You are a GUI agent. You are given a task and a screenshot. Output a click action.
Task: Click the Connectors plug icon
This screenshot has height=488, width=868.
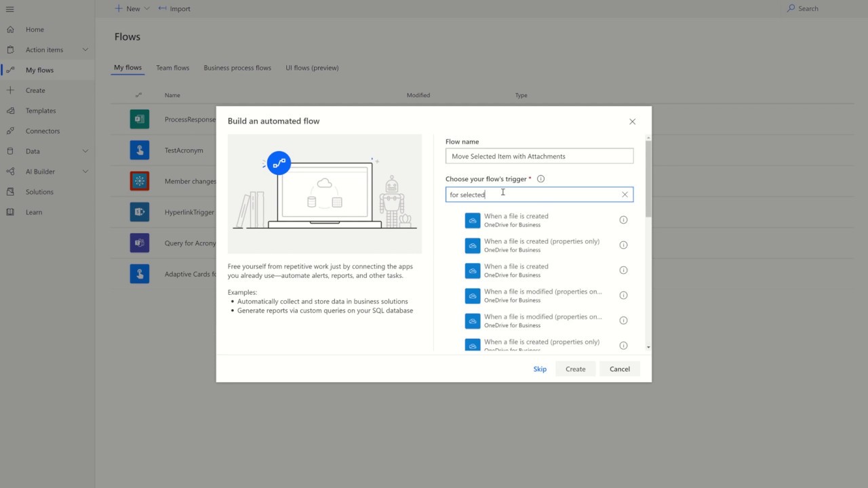(10, 131)
